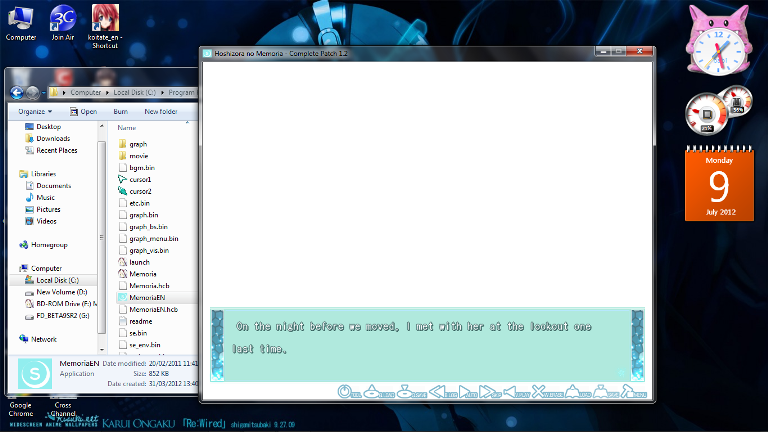
Task: Click the Auto play icon in game toolbar
Action: [x=465, y=391]
